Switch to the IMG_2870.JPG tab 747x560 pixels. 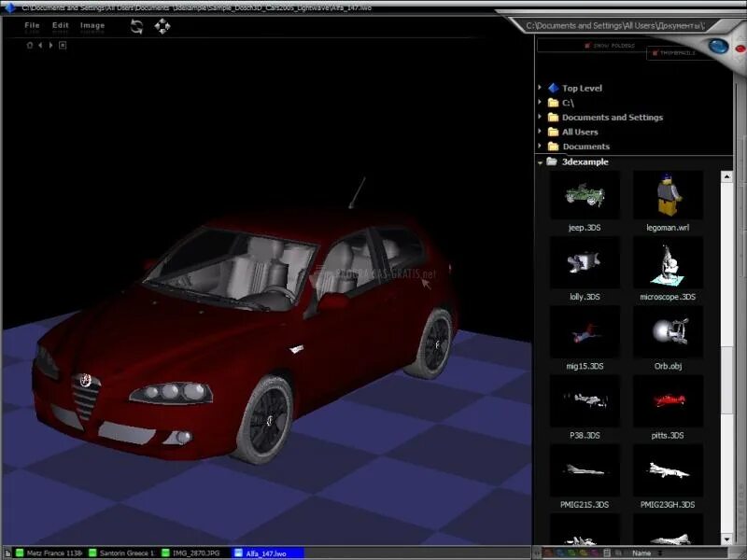click(x=191, y=553)
